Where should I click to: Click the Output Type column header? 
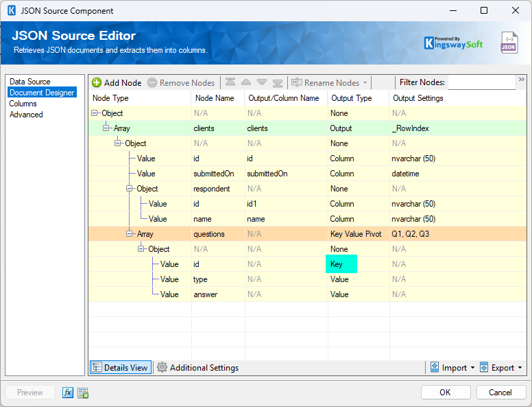click(x=359, y=98)
